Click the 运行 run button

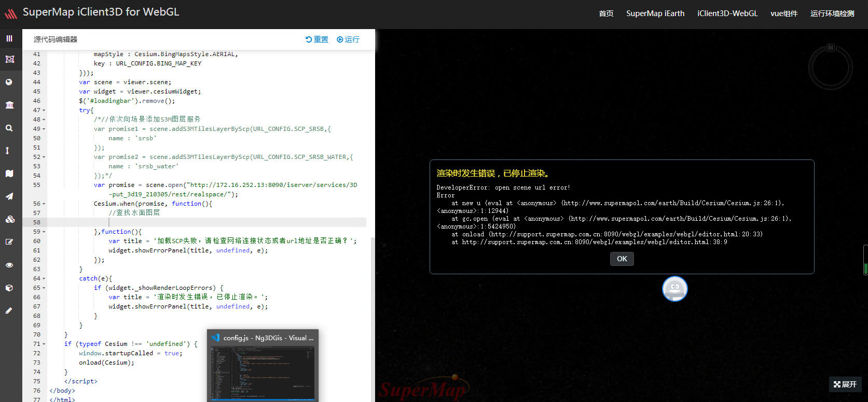tap(348, 39)
